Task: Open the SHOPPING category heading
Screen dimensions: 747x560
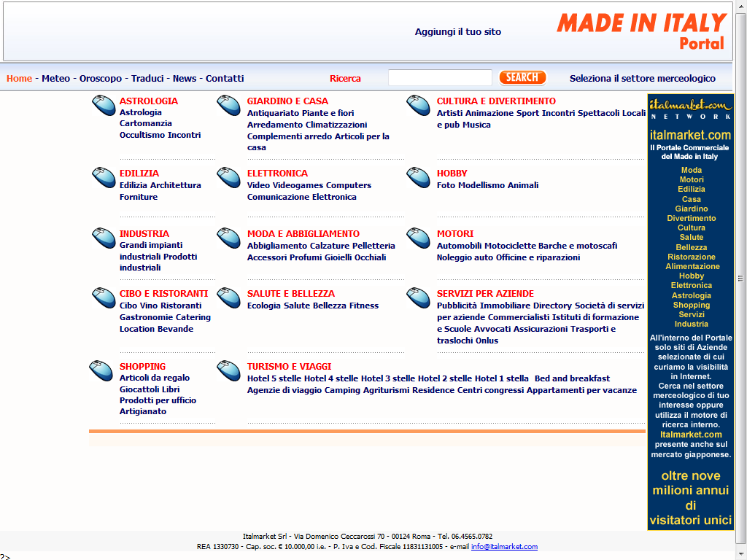Action: click(x=142, y=367)
